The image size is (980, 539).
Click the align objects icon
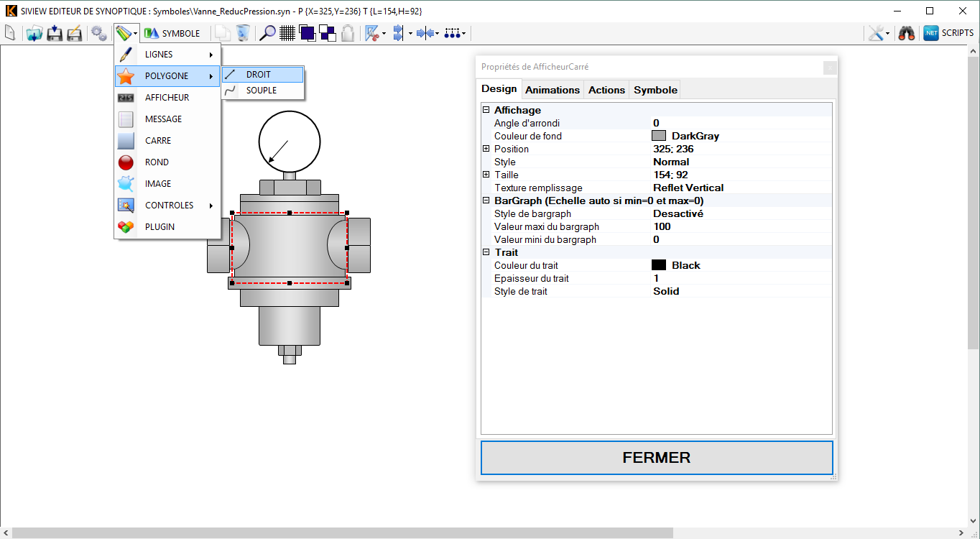[399, 33]
